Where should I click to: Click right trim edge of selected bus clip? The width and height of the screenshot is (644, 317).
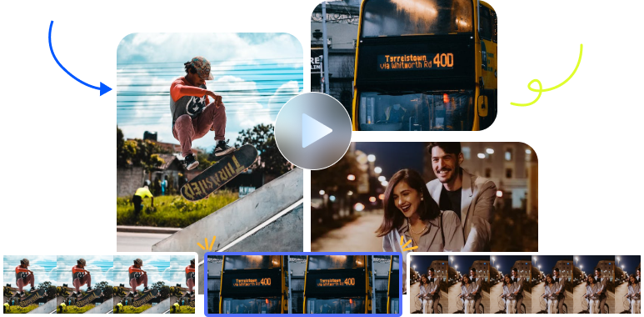pyautogui.click(x=400, y=284)
